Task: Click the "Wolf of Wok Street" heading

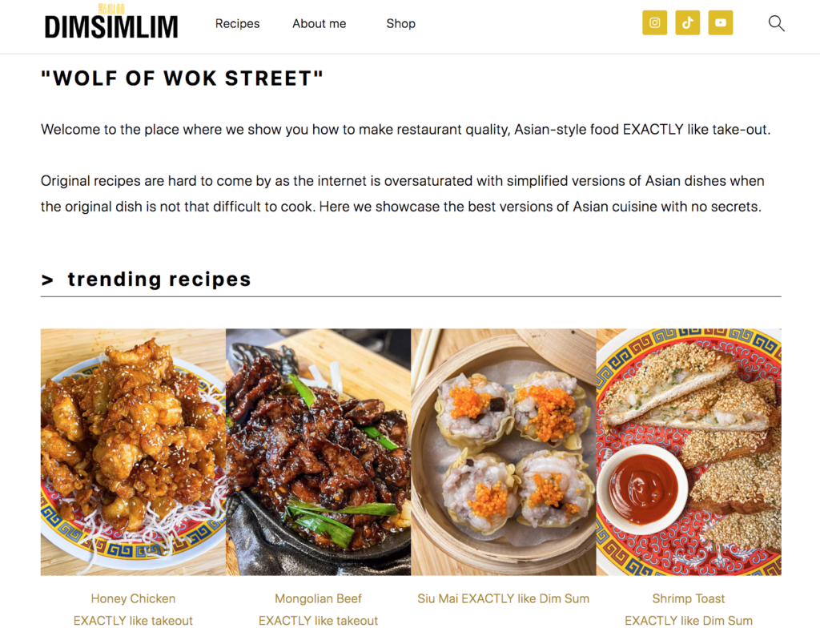Action: [x=182, y=78]
